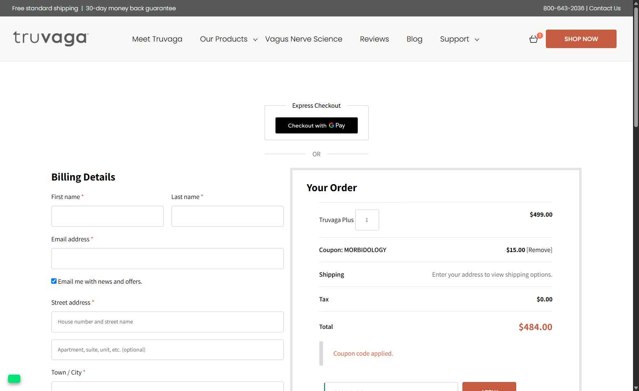Checkout with Google Pay
This screenshot has width=639, height=391.
316,125
